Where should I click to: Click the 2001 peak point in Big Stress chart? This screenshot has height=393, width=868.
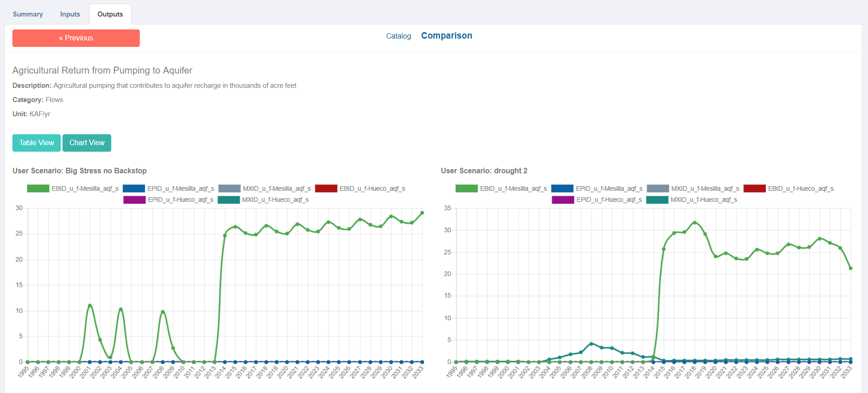90,306
